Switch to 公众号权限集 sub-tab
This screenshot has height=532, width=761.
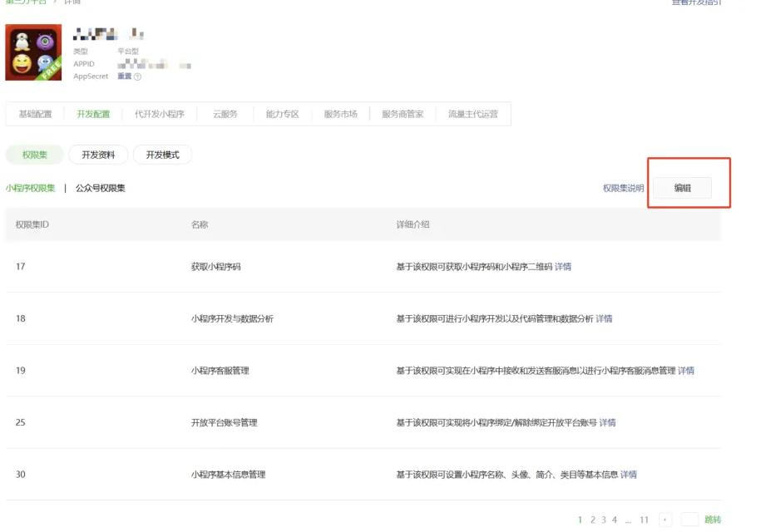tap(100, 188)
